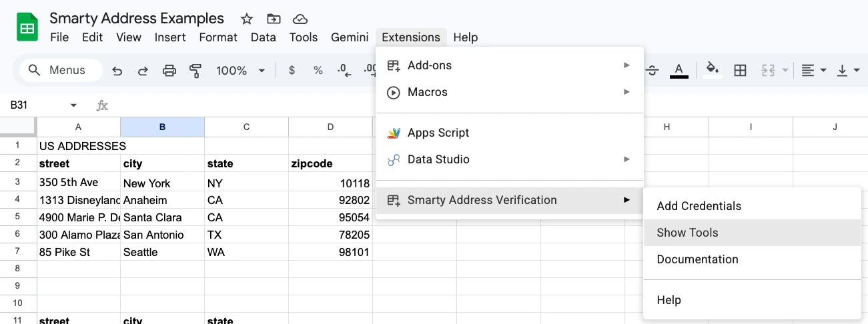
Task: Open the text color picker
Action: tap(679, 71)
